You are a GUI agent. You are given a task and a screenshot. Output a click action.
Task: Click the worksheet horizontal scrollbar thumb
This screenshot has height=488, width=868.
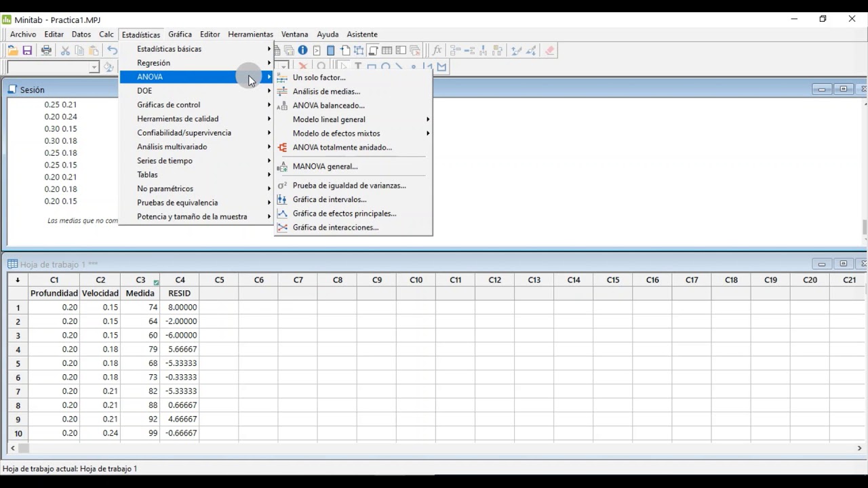pyautogui.click(x=24, y=448)
